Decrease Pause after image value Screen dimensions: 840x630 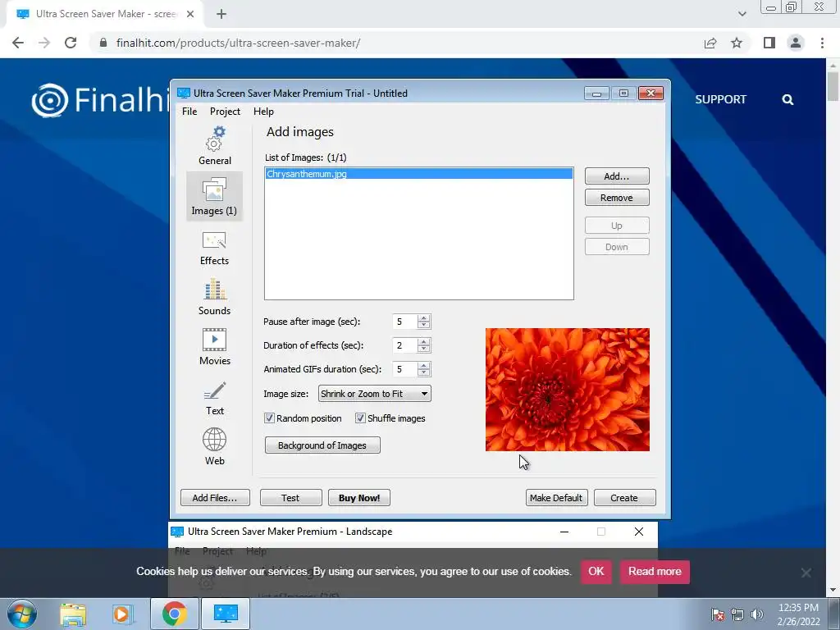click(424, 325)
